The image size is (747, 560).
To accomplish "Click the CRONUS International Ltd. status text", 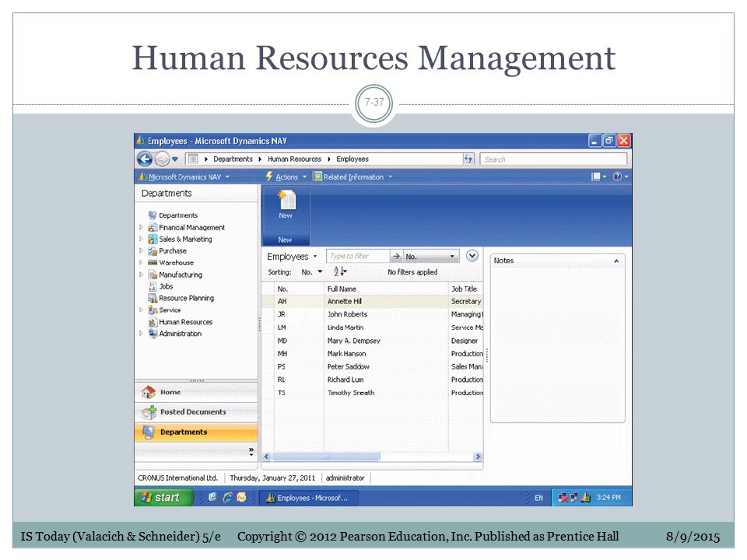I will coord(177,478).
